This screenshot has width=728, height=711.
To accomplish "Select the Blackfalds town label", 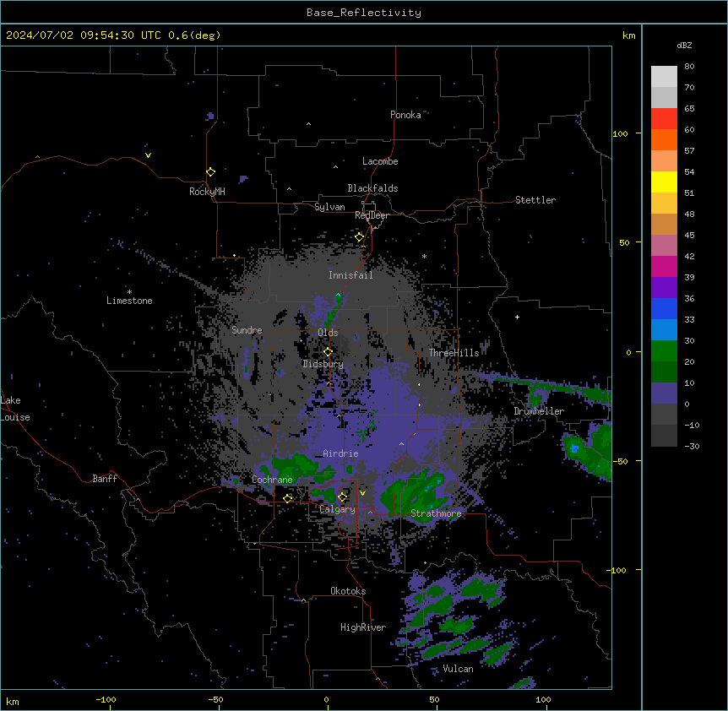I will point(372,188).
